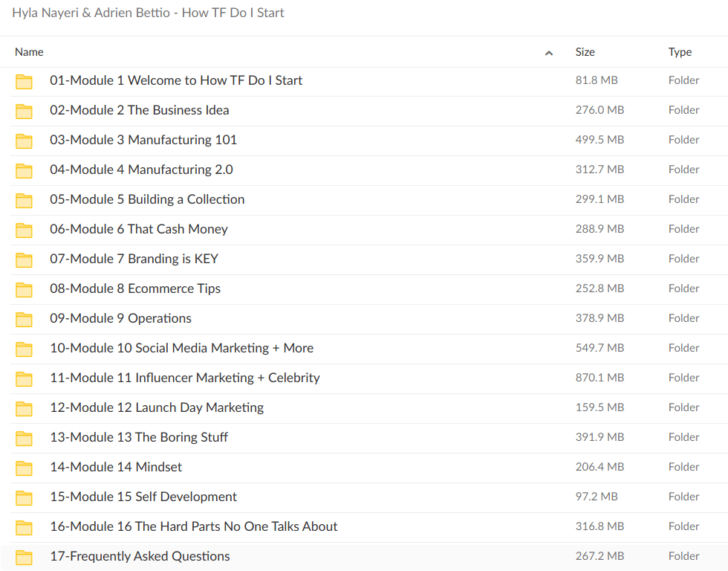Screen dimensions: 728x571
Task: Toggle the Name column sort order arrow
Action: pyautogui.click(x=548, y=53)
